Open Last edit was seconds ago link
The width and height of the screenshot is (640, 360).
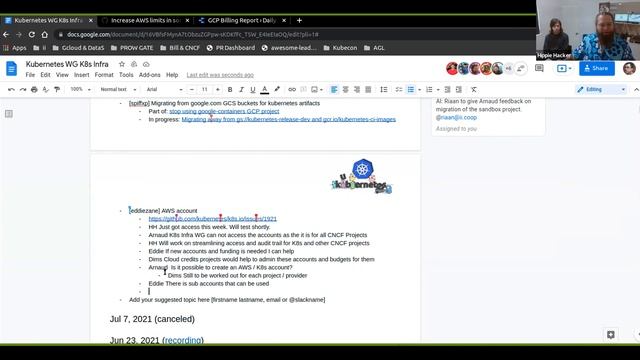click(x=220, y=75)
